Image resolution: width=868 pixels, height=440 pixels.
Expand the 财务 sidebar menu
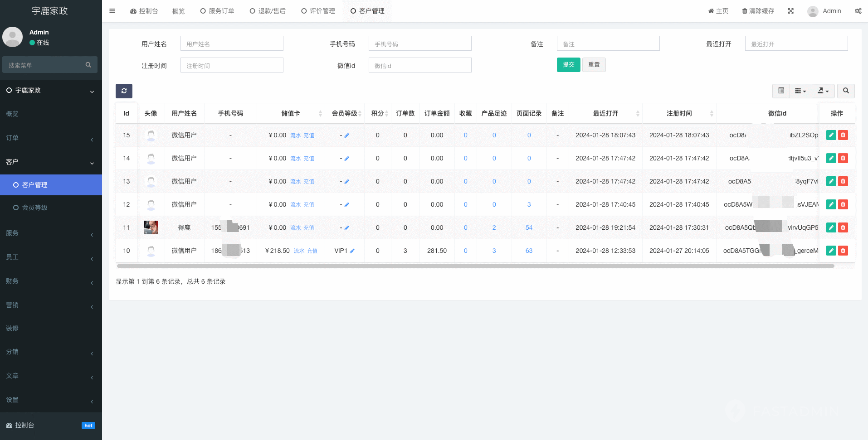point(50,281)
